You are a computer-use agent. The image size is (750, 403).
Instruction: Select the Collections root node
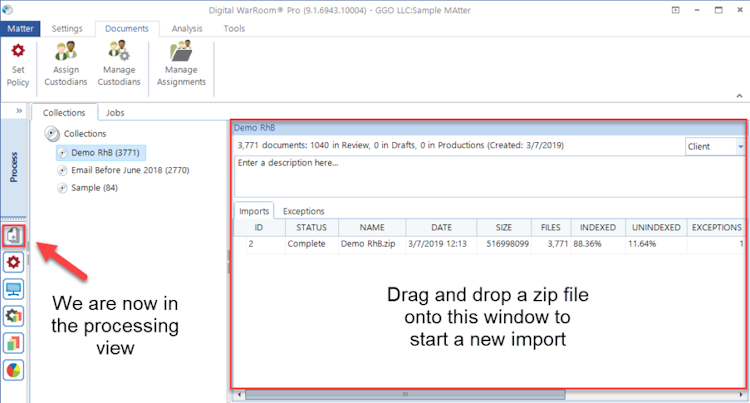click(85, 134)
